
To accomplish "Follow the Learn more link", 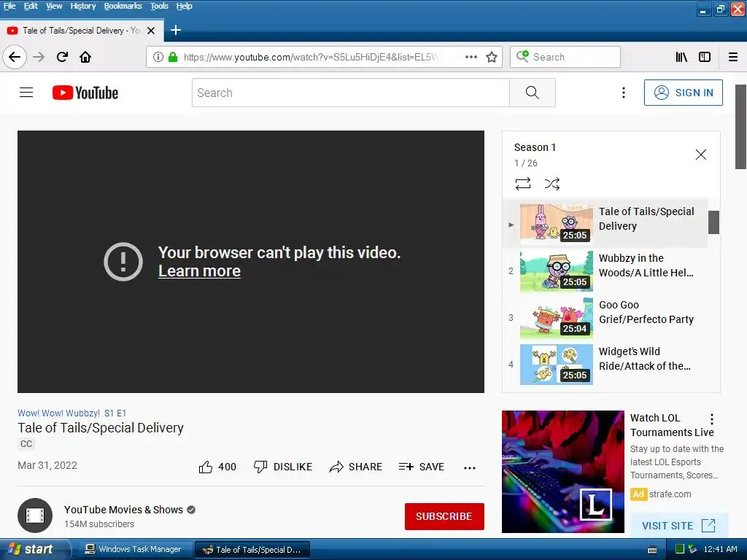I will (199, 271).
